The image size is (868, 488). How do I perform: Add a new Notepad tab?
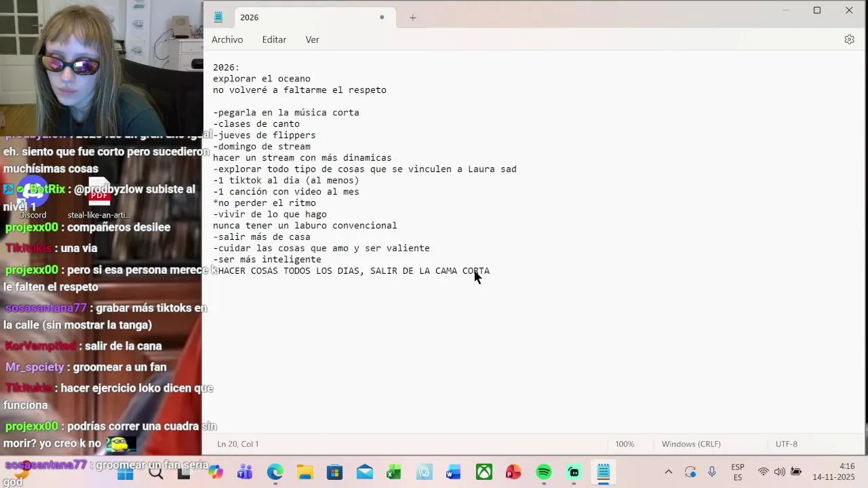tap(412, 18)
